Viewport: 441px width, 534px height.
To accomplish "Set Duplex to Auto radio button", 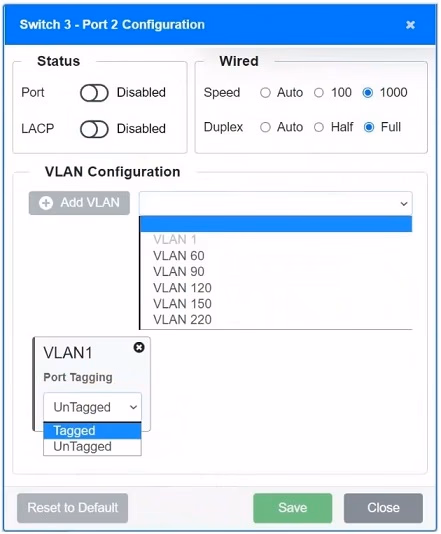I will [x=265, y=127].
